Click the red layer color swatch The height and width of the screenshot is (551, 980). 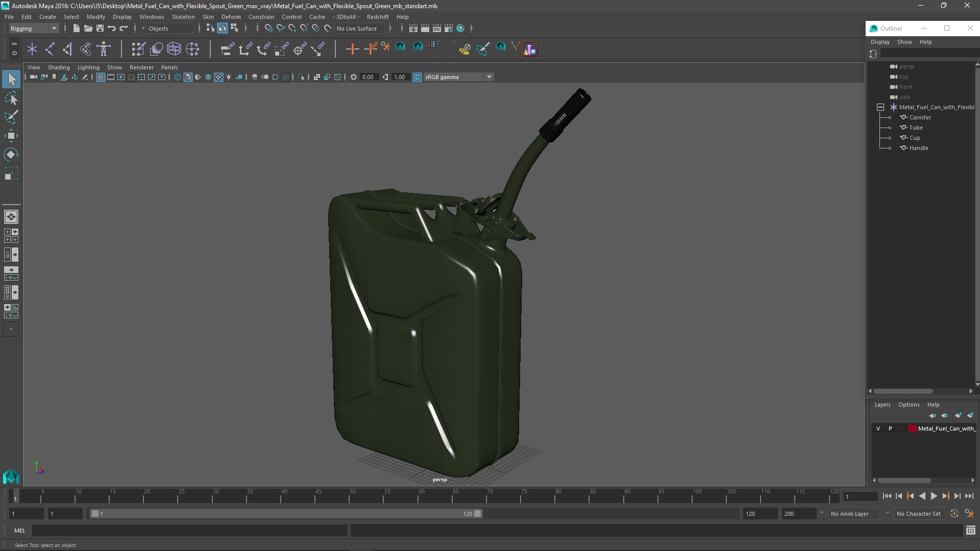coord(912,429)
